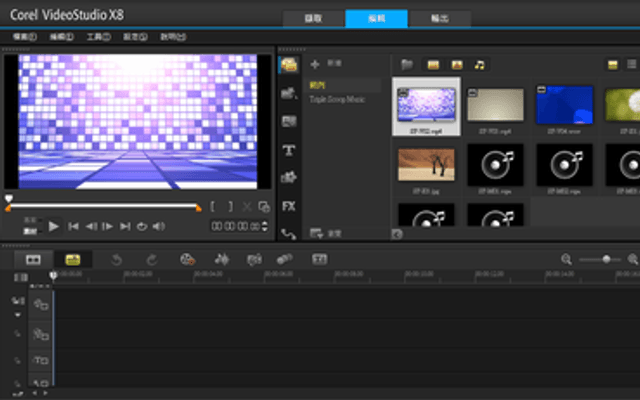Step to the previous frame
Image resolution: width=640 pixels, height=400 pixels.
(x=91, y=227)
